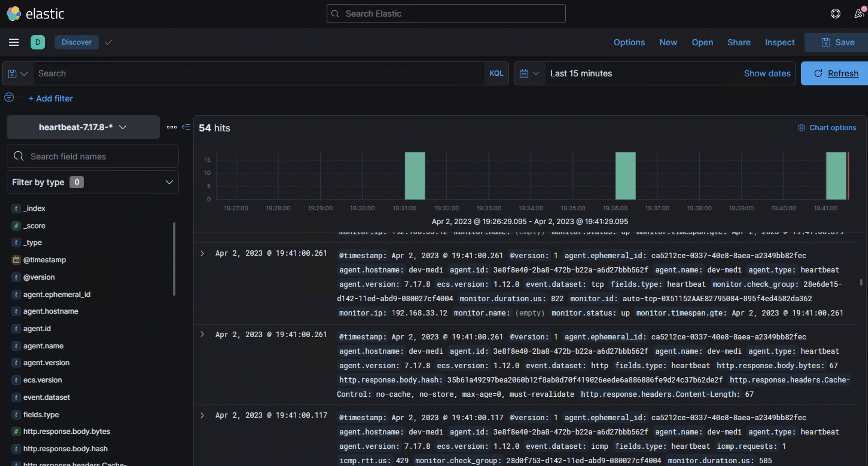This screenshot has height=466, width=868.
Task: Click the field list scrollbar
Action: tap(174, 259)
